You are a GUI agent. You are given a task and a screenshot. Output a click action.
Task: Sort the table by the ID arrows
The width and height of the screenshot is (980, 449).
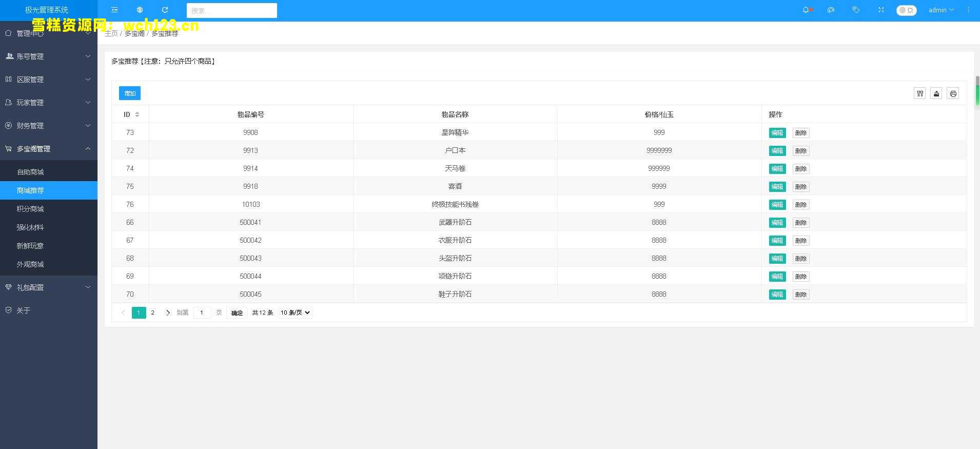pyautogui.click(x=137, y=114)
